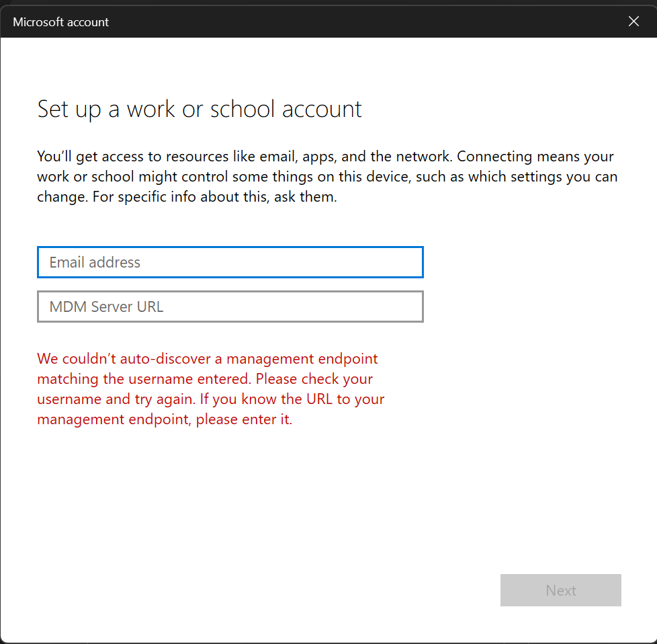Close the Microsoft account dialog
This screenshot has width=657, height=644.
(x=633, y=22)
